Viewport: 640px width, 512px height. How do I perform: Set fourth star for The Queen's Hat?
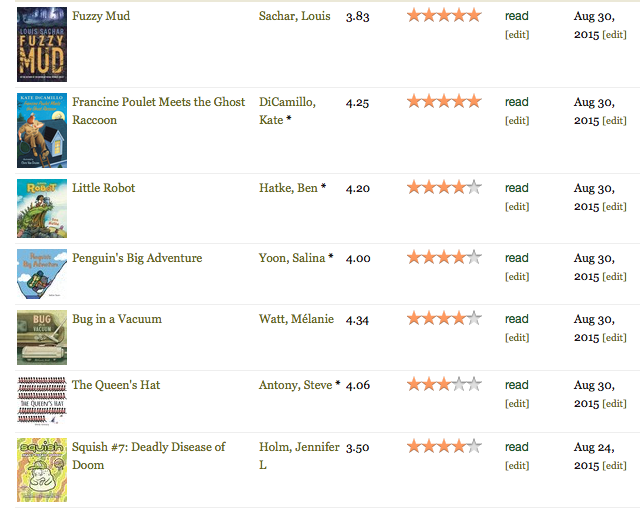click(x=459, y=384)
